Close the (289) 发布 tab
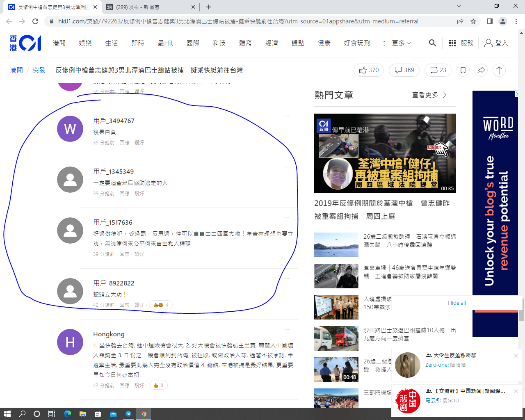This screenshot has height=420, width=525. click(193, 7)
